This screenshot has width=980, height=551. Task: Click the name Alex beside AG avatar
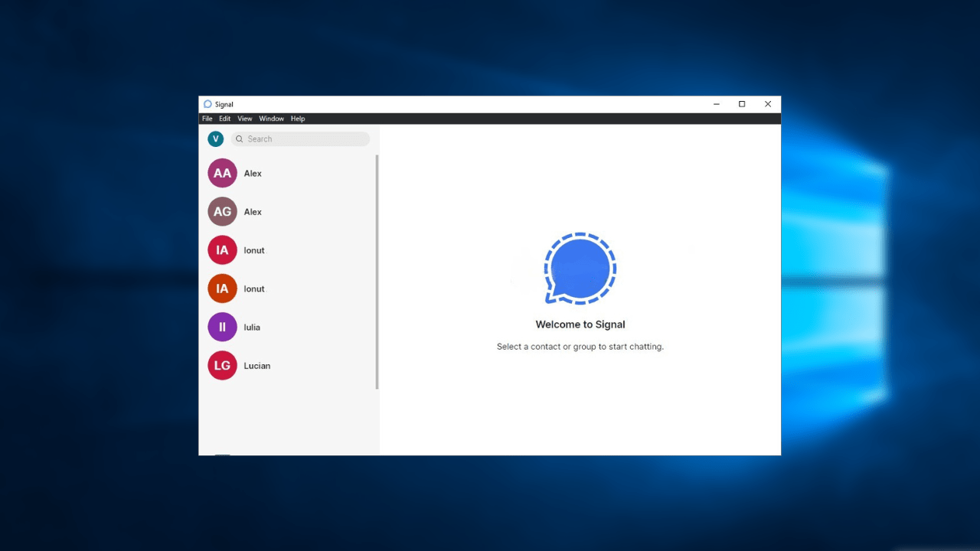(x=253, y=212)
